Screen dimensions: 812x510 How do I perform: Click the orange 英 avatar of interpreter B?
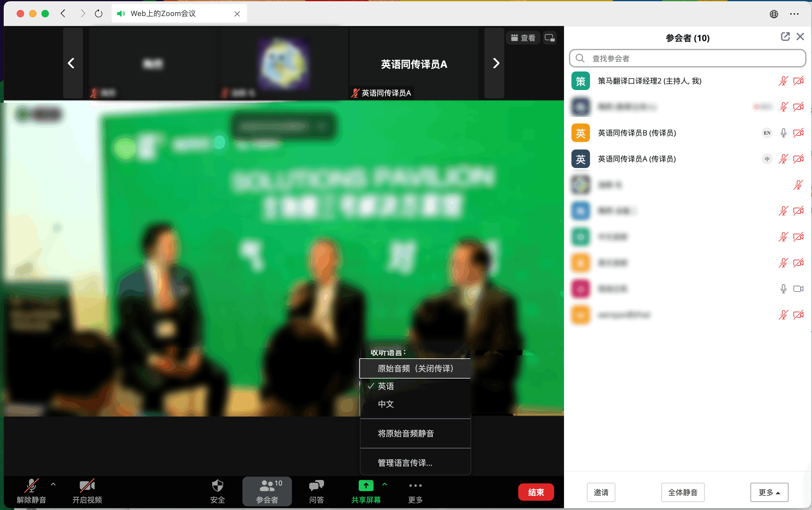point(580,133)
